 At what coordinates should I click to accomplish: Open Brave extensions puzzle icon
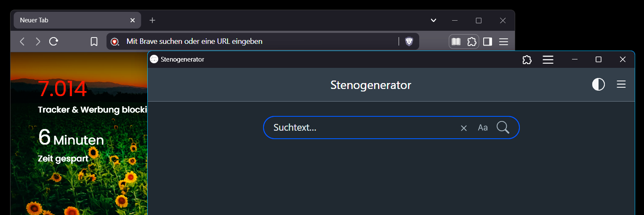472,41
